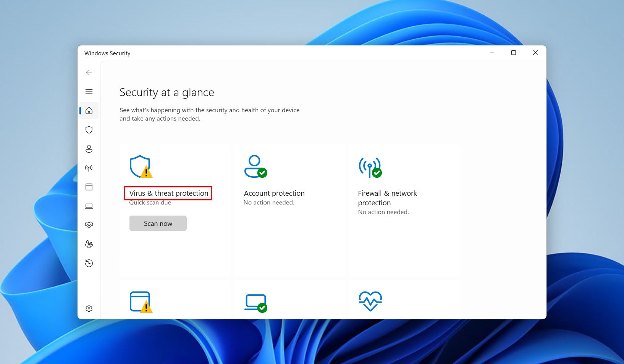
Task: Click the 'Security at a glance' heading
Action: pos(167,92)
